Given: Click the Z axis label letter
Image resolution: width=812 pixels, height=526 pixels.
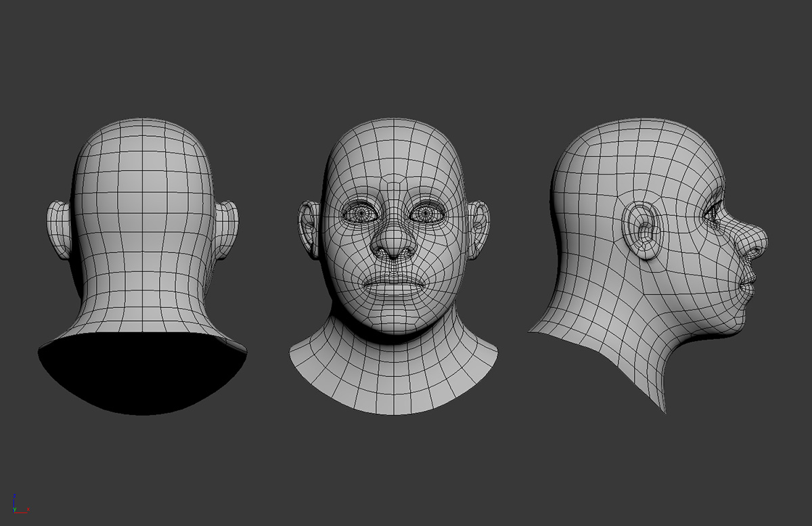Looking at the screenshot, I should coord(15,496).
